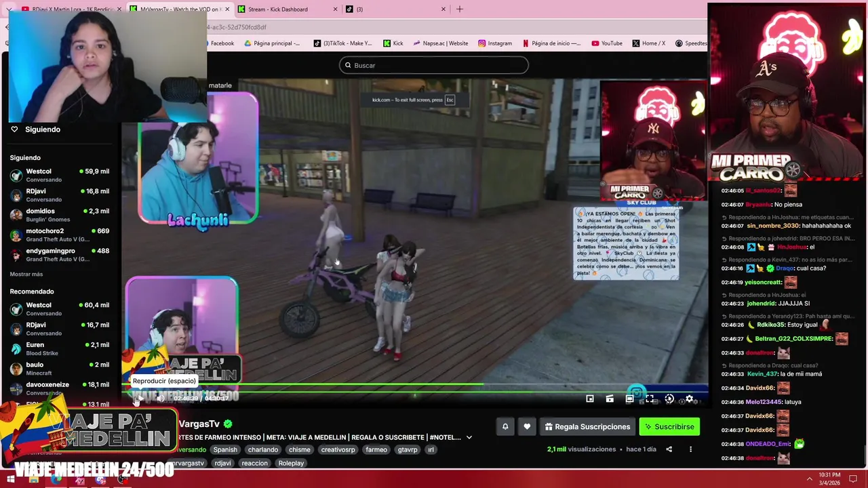
Task: Toggle the notification bell for MrVargasTv
Action: [505, 426]
